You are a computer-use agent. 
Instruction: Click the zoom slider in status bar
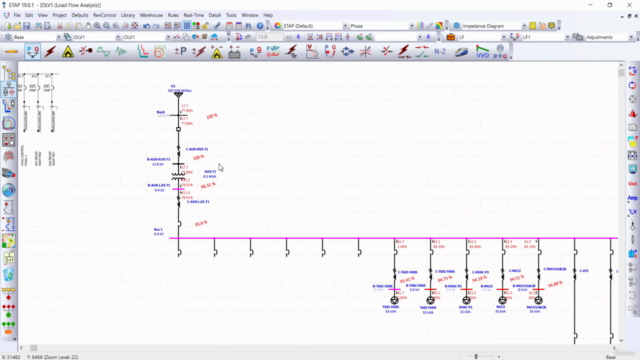476,357
